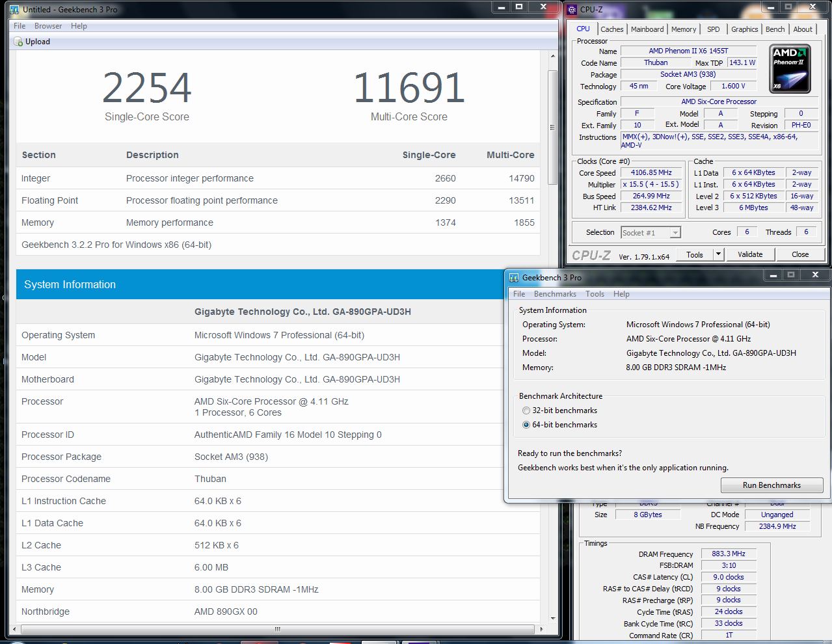Image resolution: width=832 pixels, height=644 pixels.
Task: Open the Benchmarks menu
Action: [x=555, y=294]
